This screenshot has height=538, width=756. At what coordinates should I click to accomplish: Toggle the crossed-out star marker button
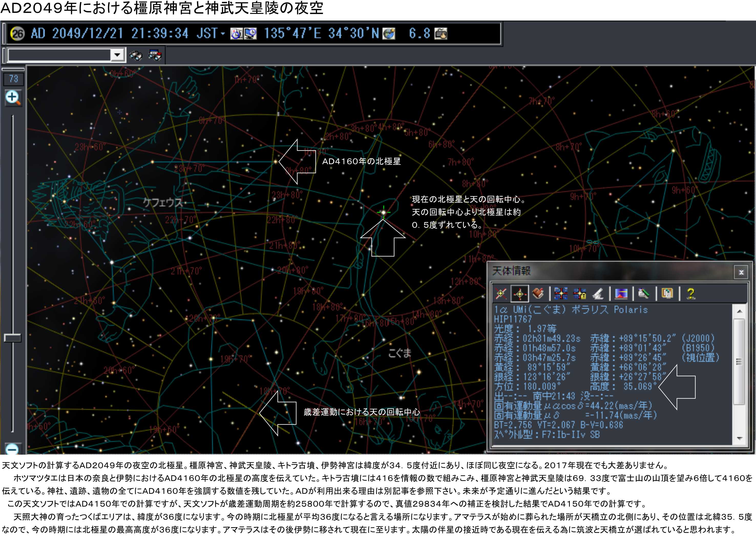tap(501, 293)
